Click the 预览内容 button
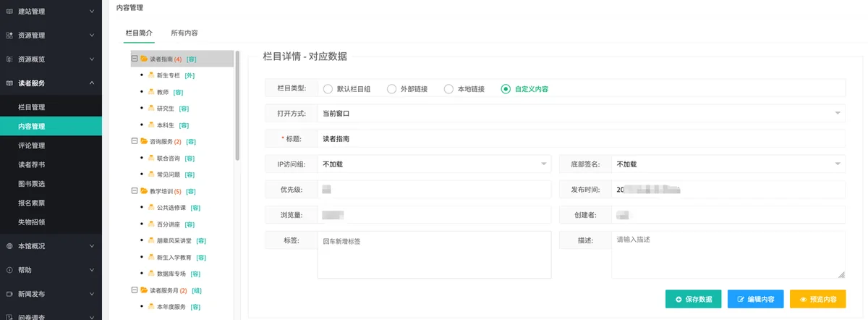The height and width of the screenshot is (320, 868). [x=818, y=299]
